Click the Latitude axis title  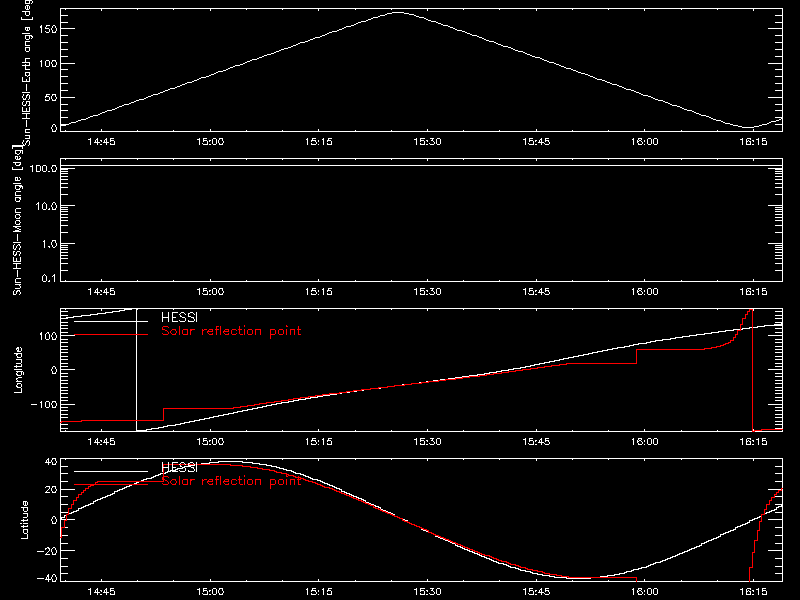coord(24,520)
